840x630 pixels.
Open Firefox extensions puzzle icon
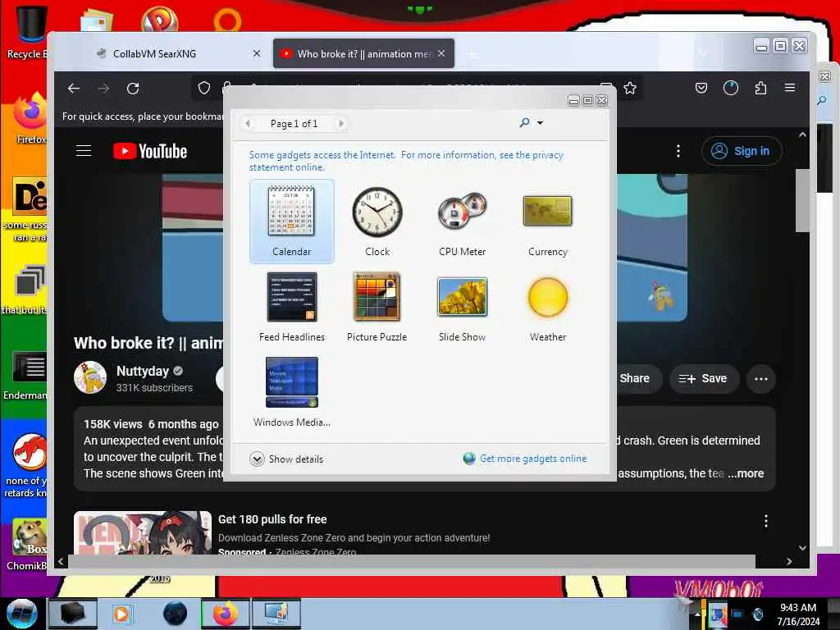tap(760, 88)
